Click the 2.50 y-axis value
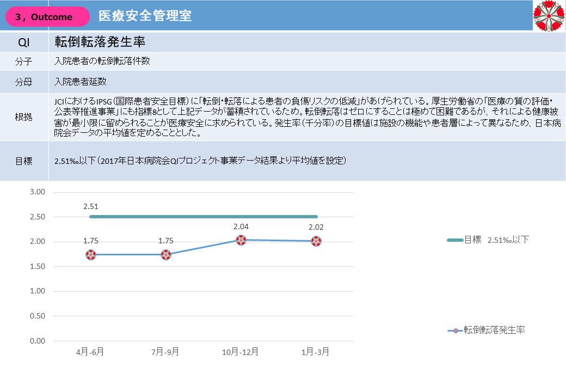The height and width of the screenshot is (392, 566). (x=38, y=217)
